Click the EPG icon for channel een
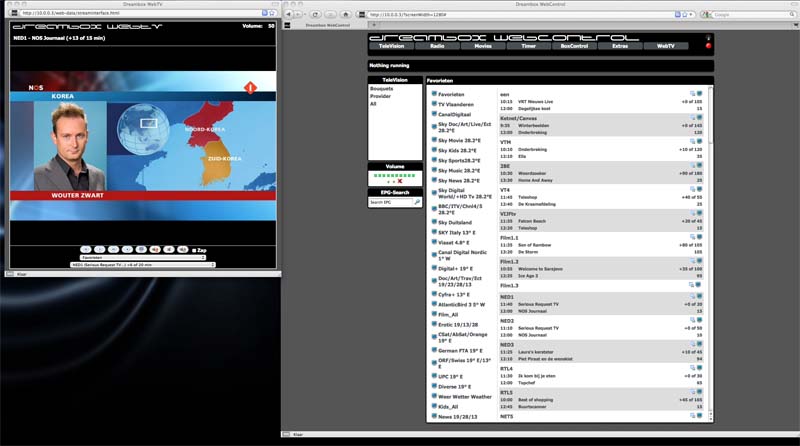The image size is (800, 446). click(692, 93)
